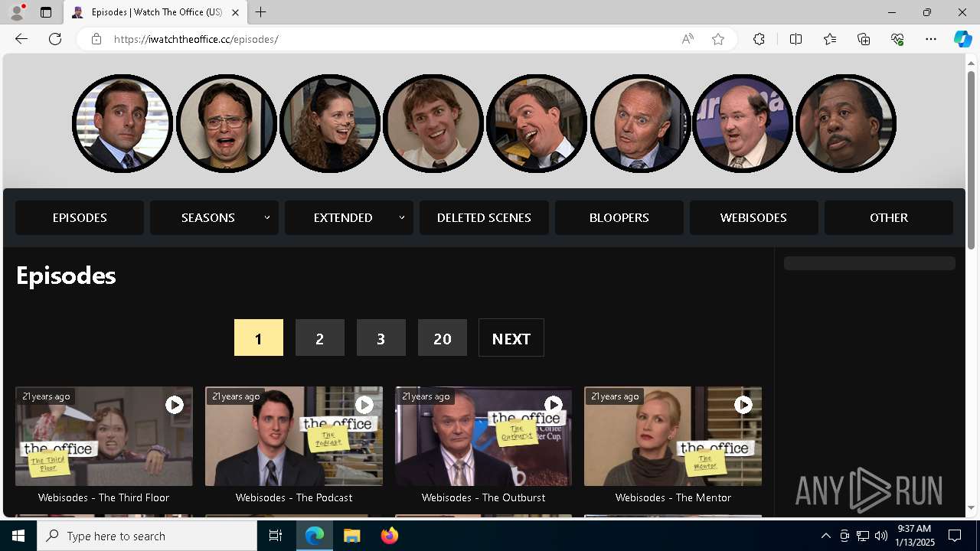Expand the SEASONS dropdown arrow
Image resolution: width=980 pixels, height=551 pixels.
(x=267, y=217)
